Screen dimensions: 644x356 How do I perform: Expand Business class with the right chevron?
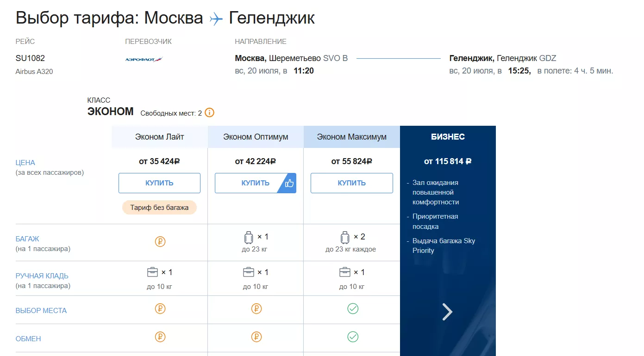(447, 312)
